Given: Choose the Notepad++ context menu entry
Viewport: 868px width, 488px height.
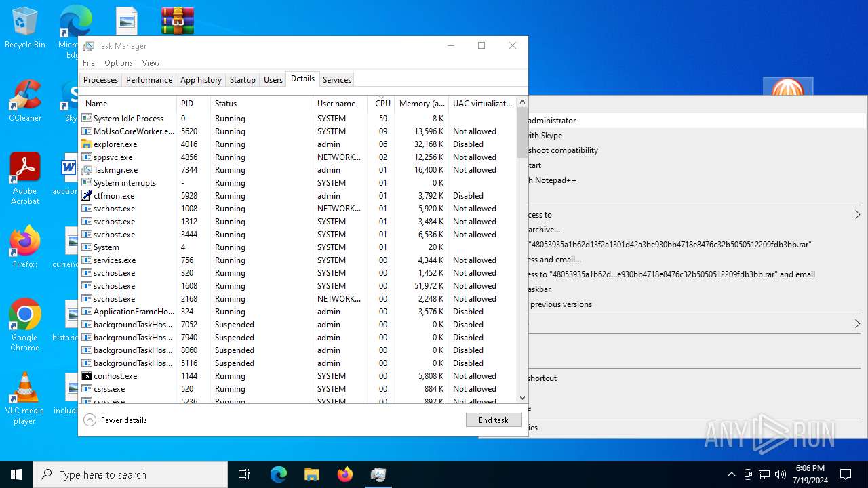Looking at the screenshot, I should click(x=696, y=180).
